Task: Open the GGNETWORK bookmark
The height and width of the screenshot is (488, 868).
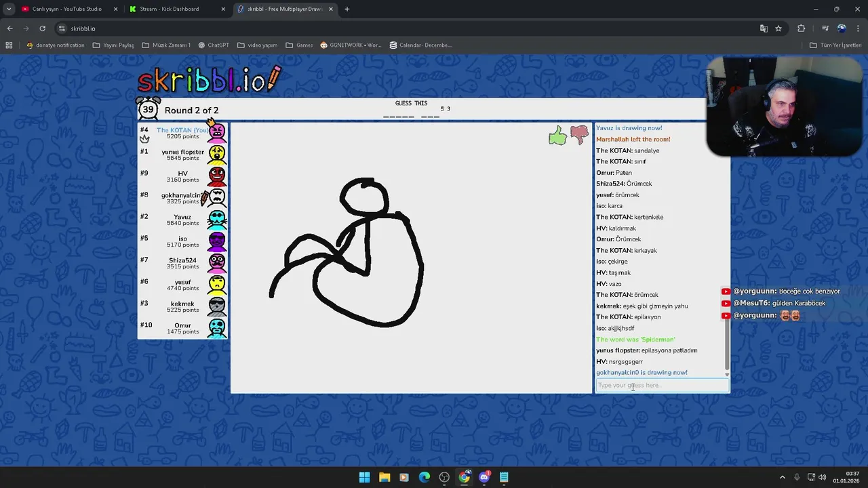Action: point(351,45)
